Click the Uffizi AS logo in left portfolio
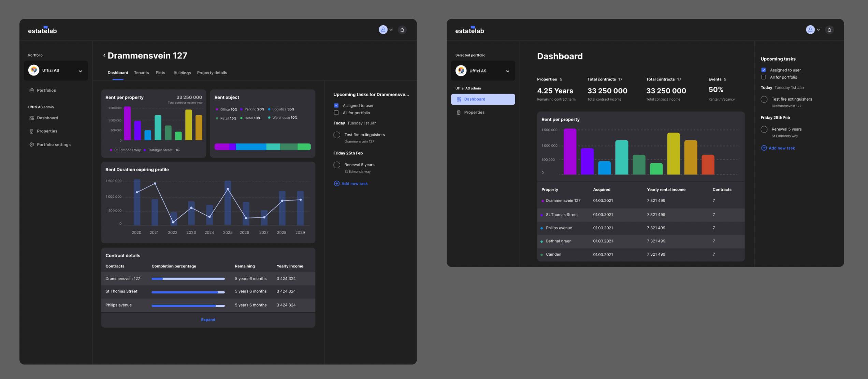The image size is (868, 379). [34, 70]
